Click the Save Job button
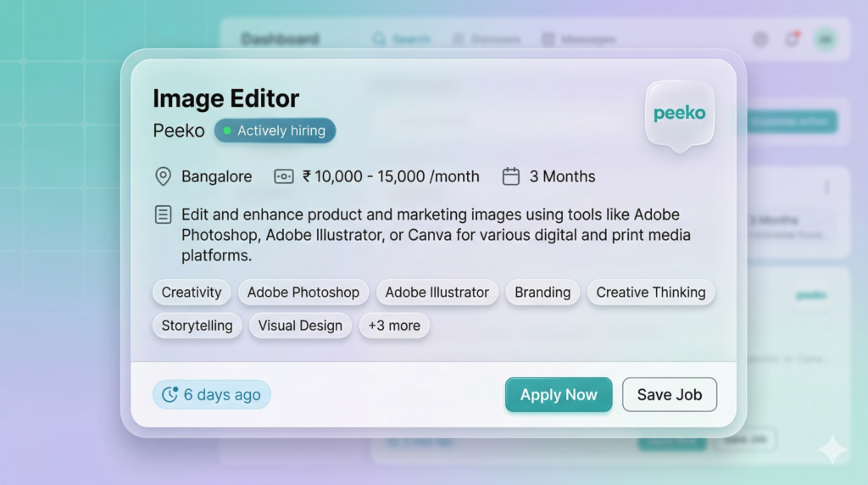This screenshot has height=485, width=868. click(670, 395)
